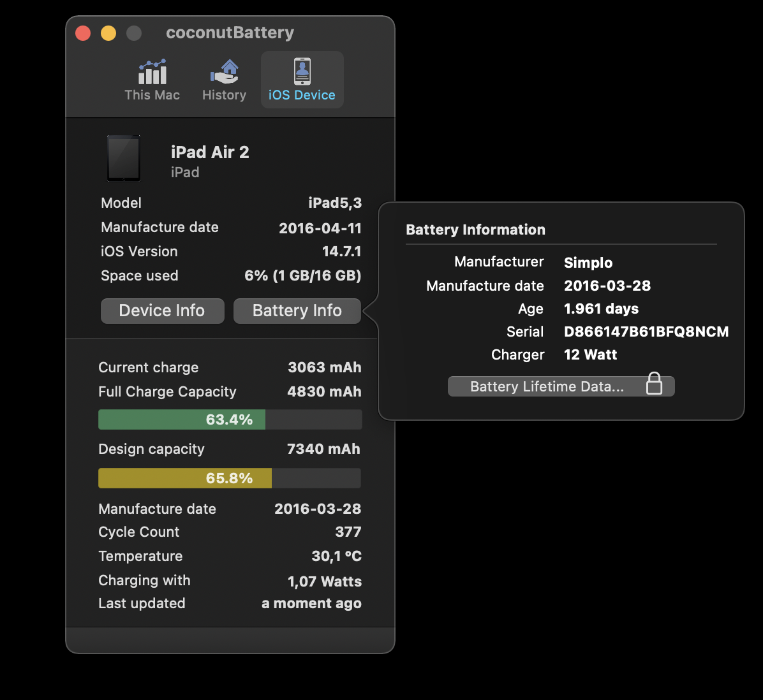Click the iPad Air 2 device thumbnail
763x700 pixels.
(x=124, y=158)
